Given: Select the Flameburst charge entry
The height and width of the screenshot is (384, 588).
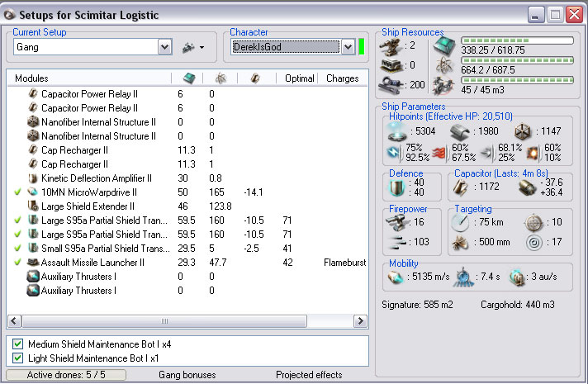Looking at the screenshot, I should (x=344, y=262).
